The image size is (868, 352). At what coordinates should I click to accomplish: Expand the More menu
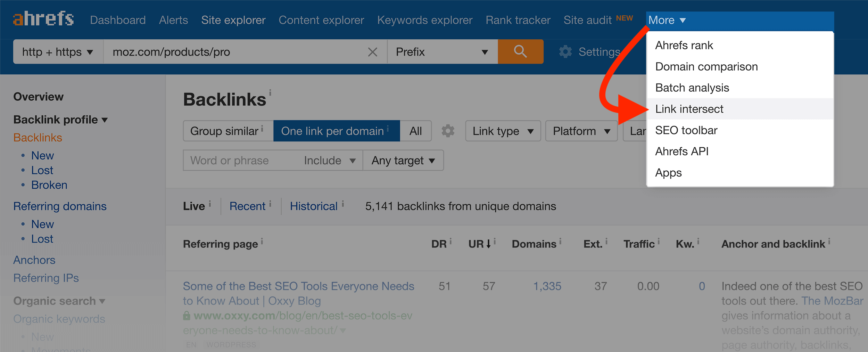[x=667, y=20]
